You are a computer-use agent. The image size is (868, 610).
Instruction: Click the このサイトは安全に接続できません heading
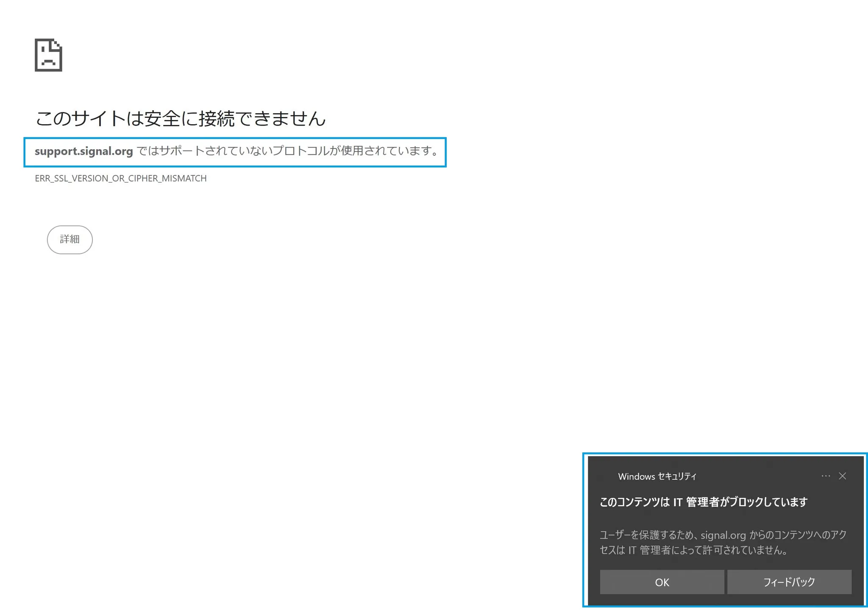click(x=181, y=118)
